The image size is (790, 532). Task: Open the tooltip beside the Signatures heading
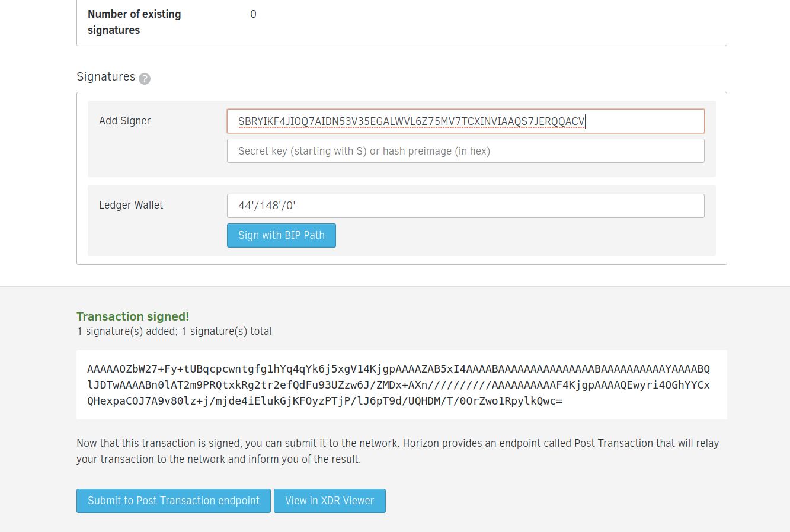click(144, 78)
